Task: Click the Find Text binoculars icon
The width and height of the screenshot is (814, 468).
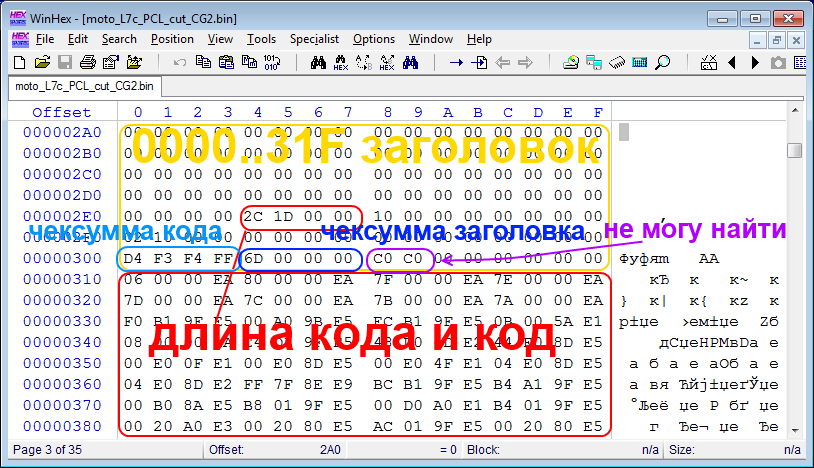Action: pos(318,63)
